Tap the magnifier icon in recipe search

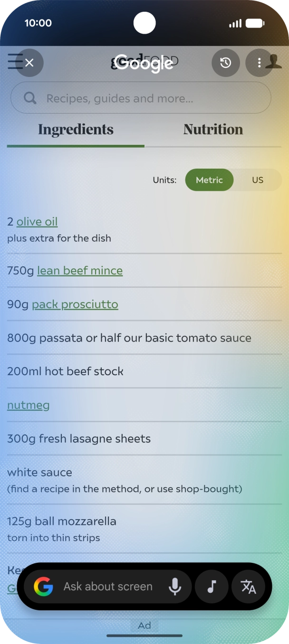tap(30, 98)
